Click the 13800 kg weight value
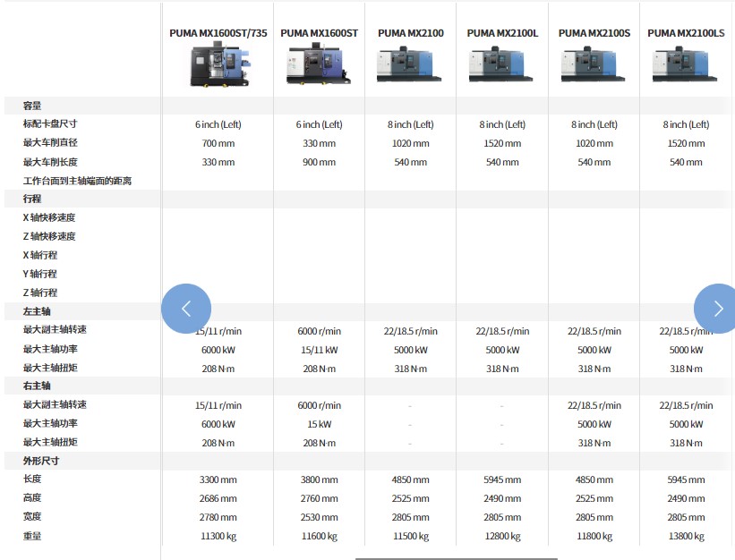This screenshot has height=560, width=735. [x=687, y=536]
